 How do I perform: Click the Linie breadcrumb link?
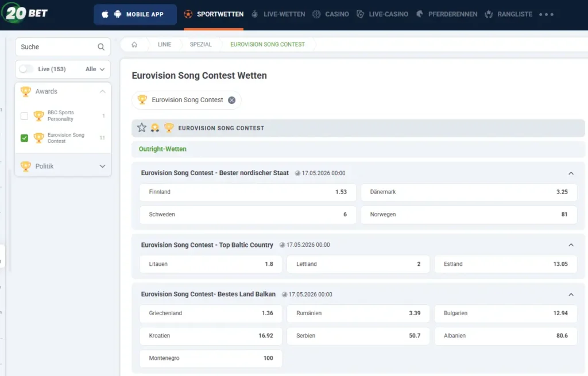click(x=164, y=44)
